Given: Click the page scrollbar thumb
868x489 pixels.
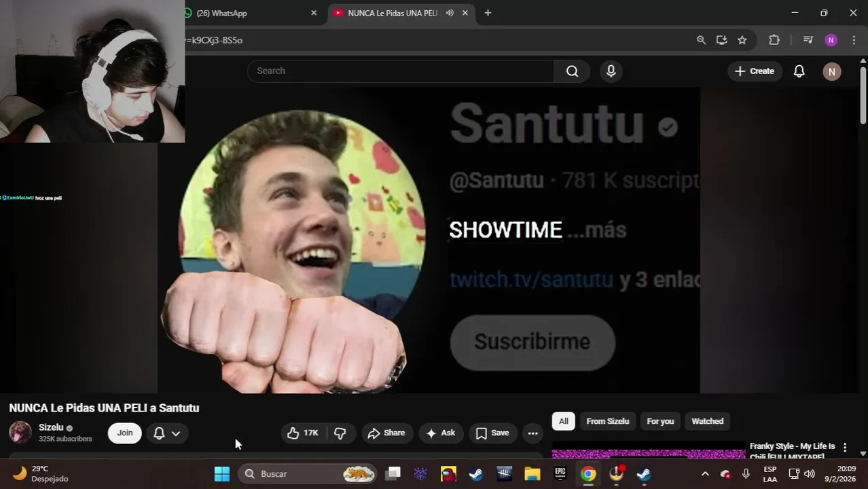Looking at the screenshot, I should pos(863,94).
